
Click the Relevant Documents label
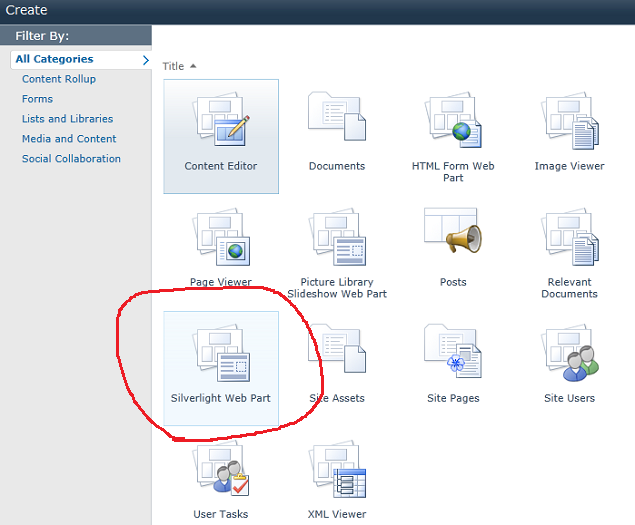(569, 288)
